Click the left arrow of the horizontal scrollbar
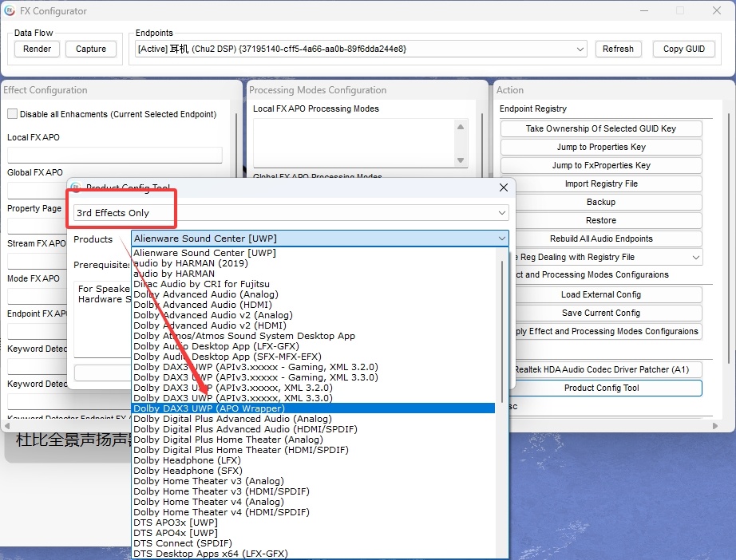This screenshot has height=560, width=736. (x=7, y=426)
